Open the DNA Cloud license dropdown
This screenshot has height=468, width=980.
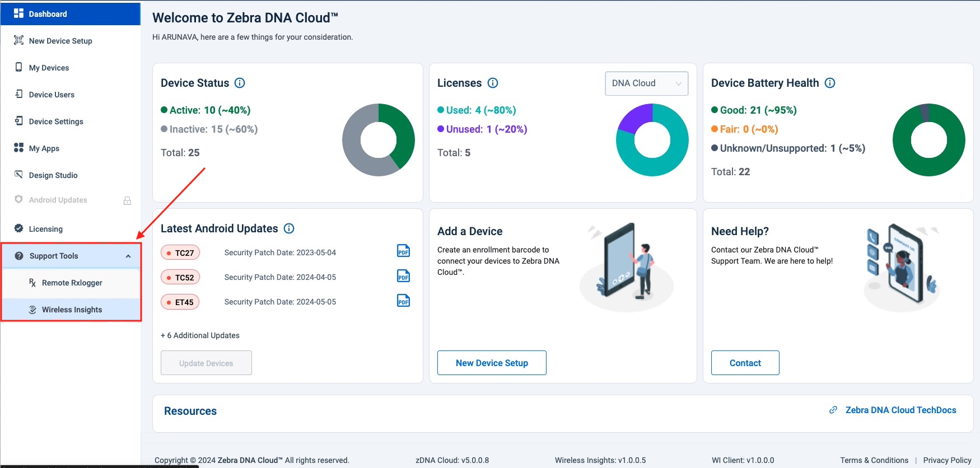tap(646, 83)
